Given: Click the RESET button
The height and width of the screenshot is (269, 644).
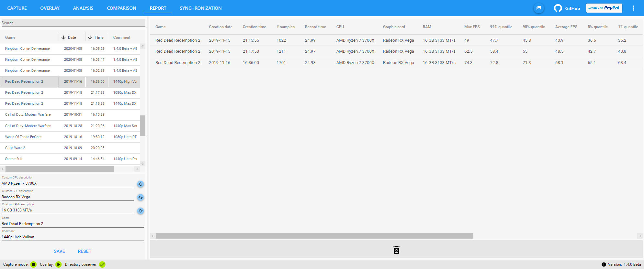Looking at the screenshot, I should [x=85, y=251].
